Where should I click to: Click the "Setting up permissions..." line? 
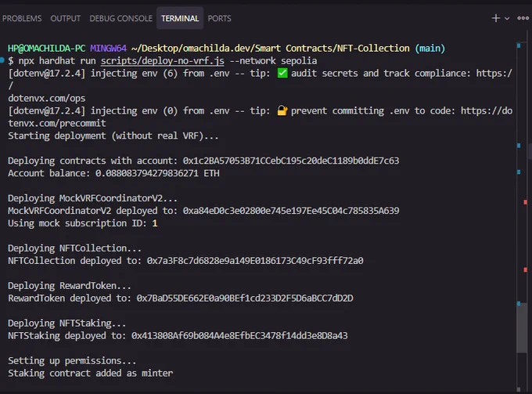click(x=72, y=361)
